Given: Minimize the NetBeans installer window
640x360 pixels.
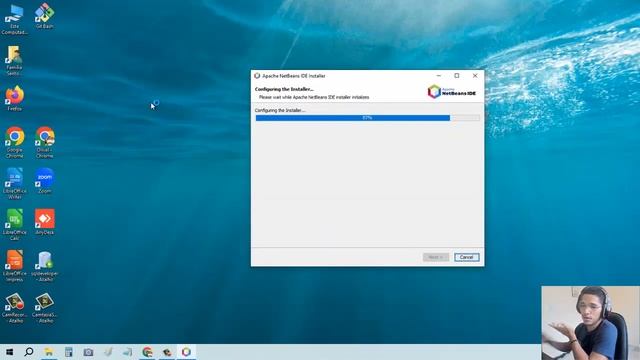Looking at the screenshot, I should (x=439, y=76).
